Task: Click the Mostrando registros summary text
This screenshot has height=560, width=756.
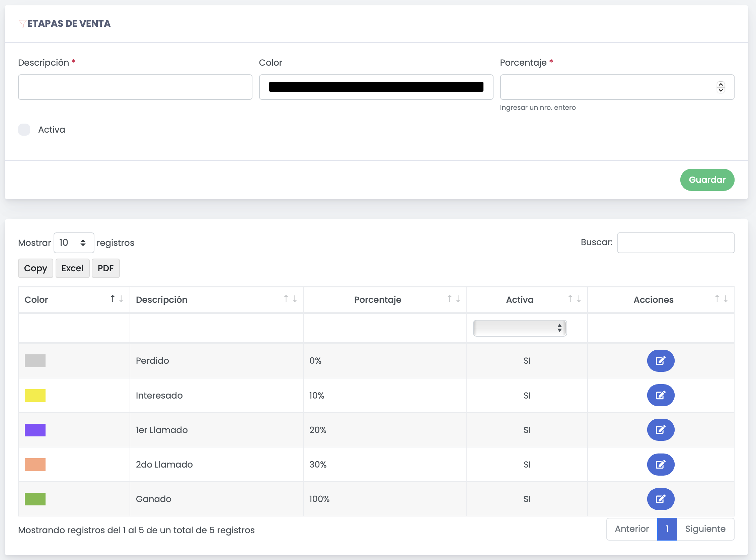Action: tap(136, 530)
